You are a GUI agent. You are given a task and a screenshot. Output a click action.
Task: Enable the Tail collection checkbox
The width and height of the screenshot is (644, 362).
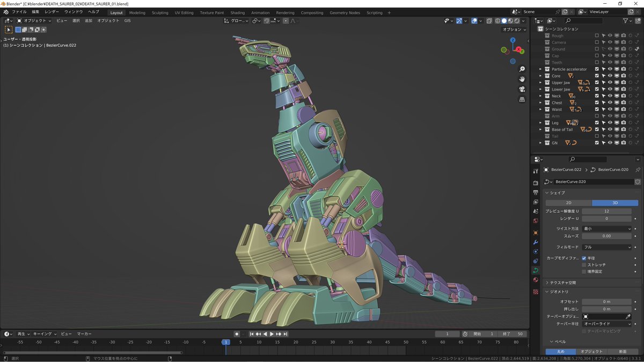click(x=597, y=136)
